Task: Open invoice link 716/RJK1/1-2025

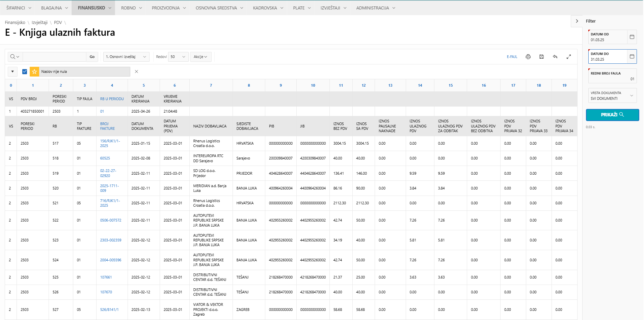Action: pos(110,203)
